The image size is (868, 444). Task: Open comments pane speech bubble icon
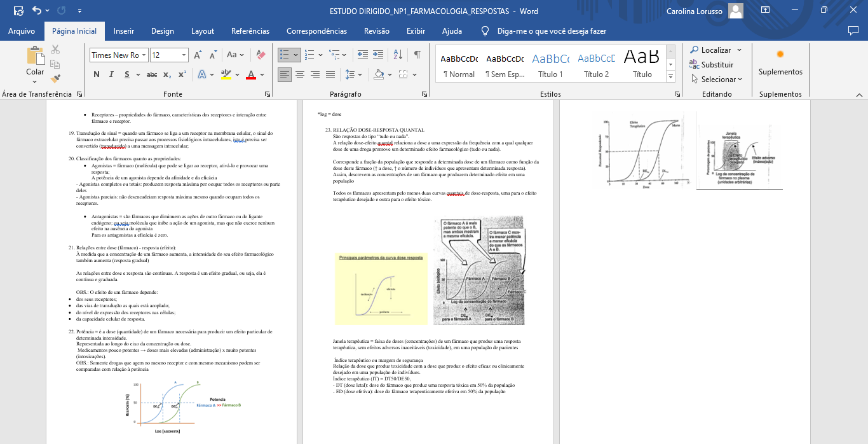point(853,31)
